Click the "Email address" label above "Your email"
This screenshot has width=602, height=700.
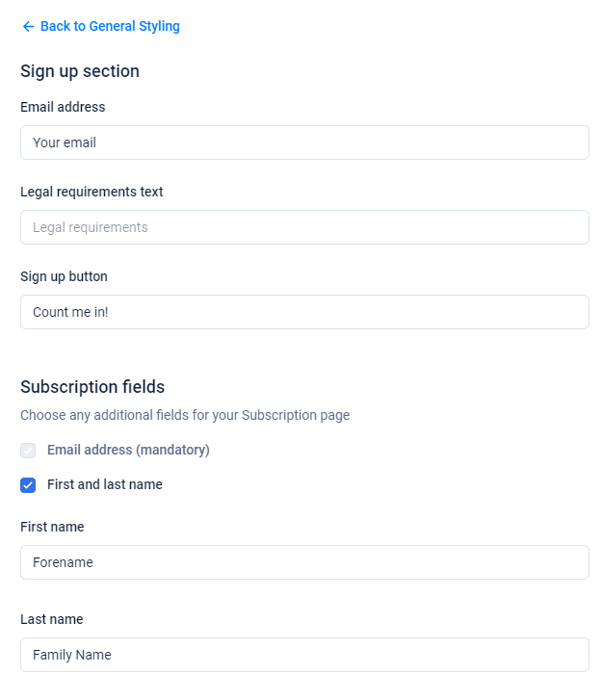click(63, 107)
